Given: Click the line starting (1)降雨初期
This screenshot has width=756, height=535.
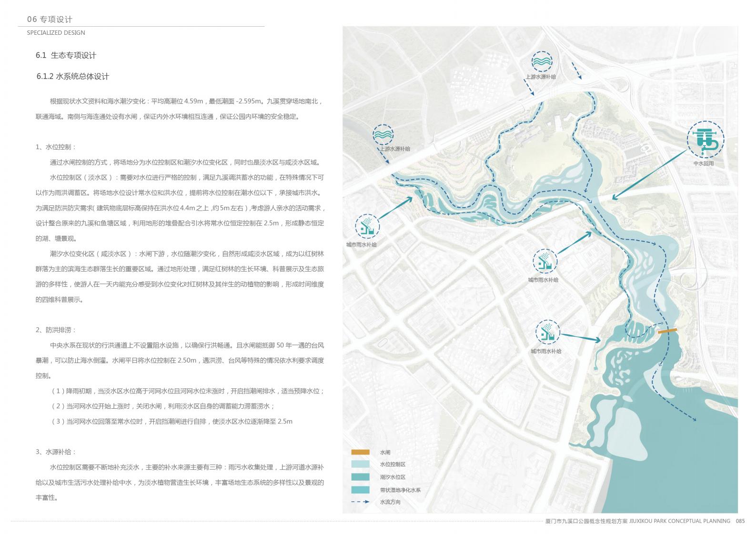Looking at the screenshot, I should pyautogui.click(x=187, y=391).
